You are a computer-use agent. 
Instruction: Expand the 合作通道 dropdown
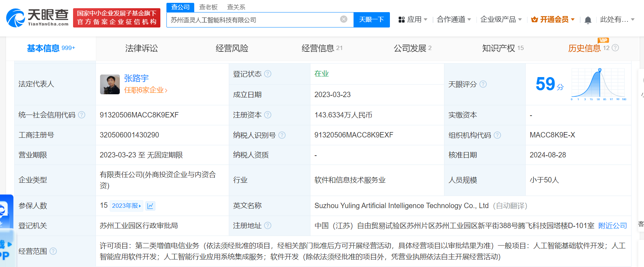point(469,20)
